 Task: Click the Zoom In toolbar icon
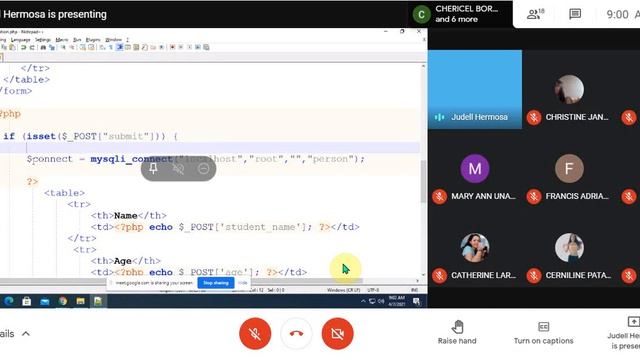pyautogui.click(x=63, y=47)
